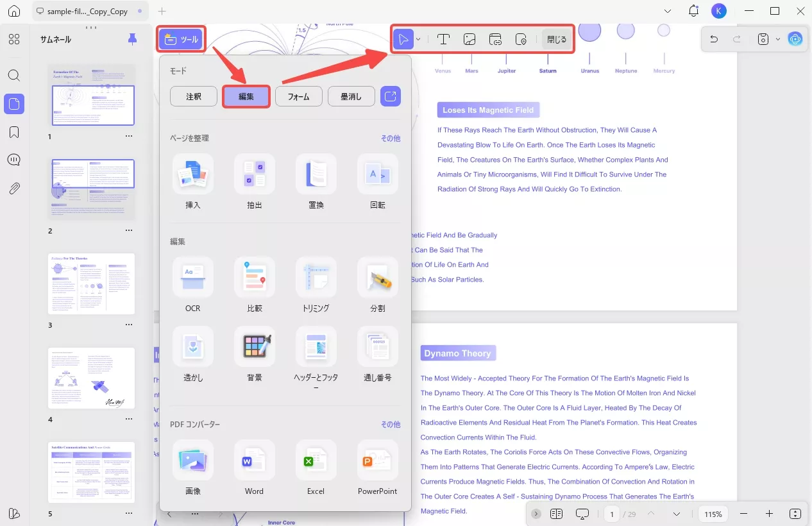Start slideshow presentation mode icon
Screen dimensions: 812x526
coord(582,514)
